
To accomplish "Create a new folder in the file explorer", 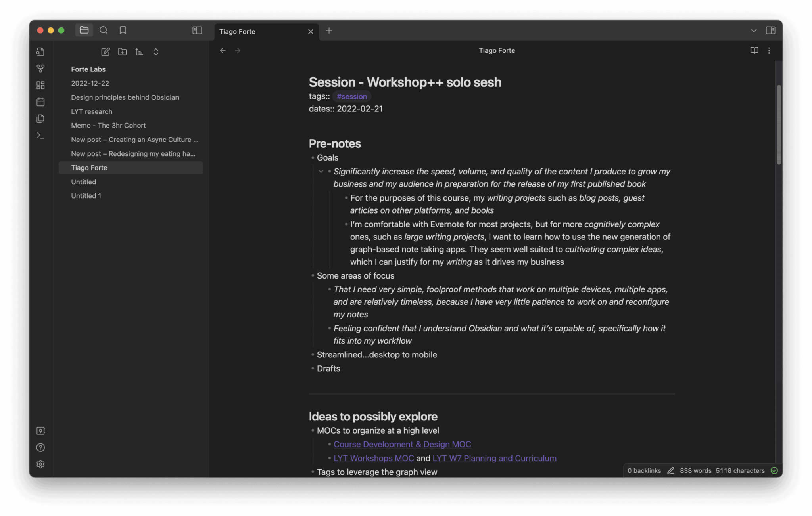I will 122,52.
